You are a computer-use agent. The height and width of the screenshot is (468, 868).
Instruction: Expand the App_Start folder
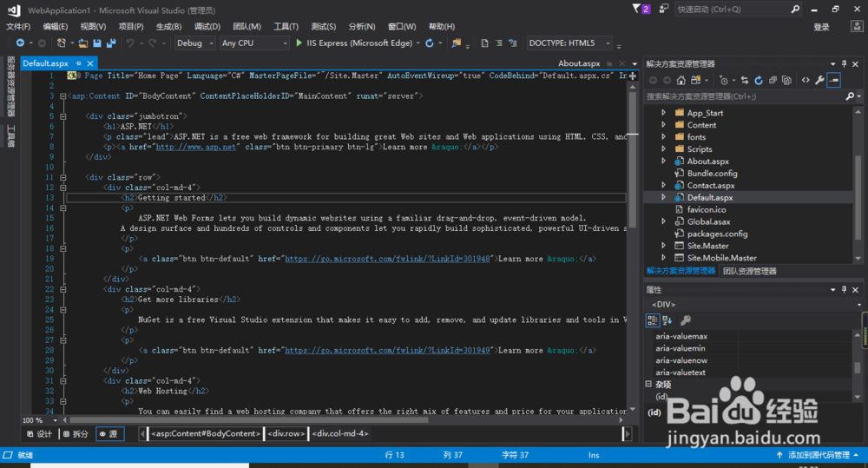(x=664, y=112)
